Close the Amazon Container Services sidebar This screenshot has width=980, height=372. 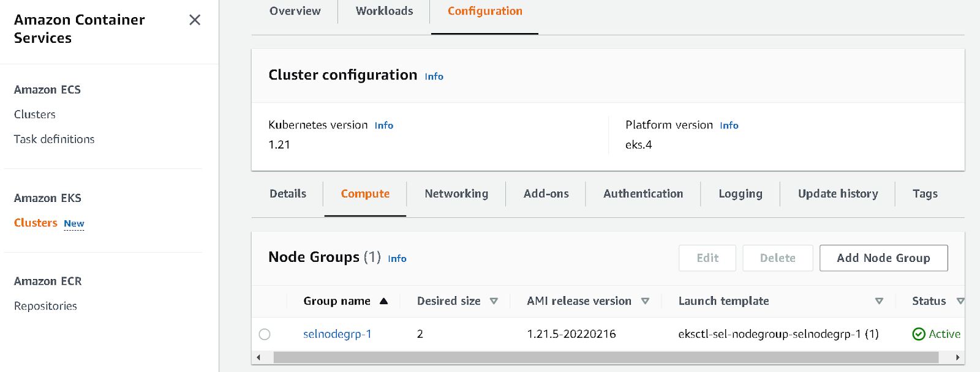pyautogui.click(x=195, y=20)
